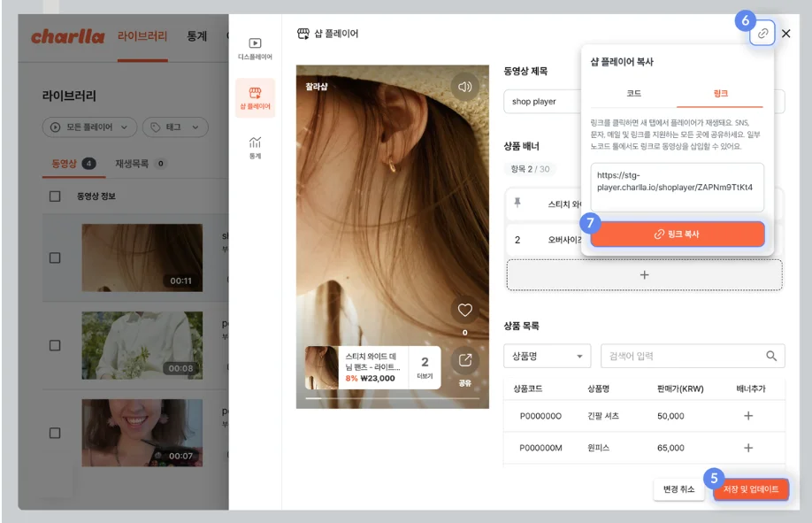Tick the checkbox for the 00:08 video
The height and width of the screenshot is (523, 812).
[55, 345]
